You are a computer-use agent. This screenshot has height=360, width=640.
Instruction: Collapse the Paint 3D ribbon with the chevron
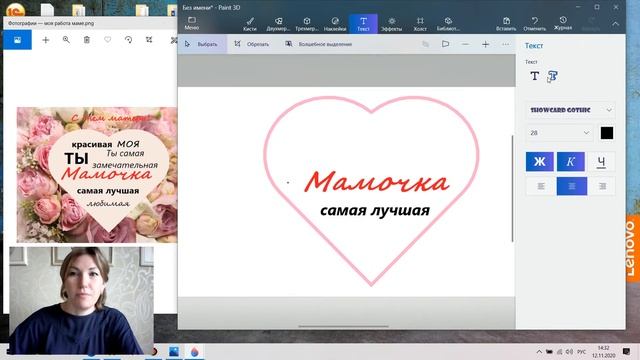pos(615,24)
